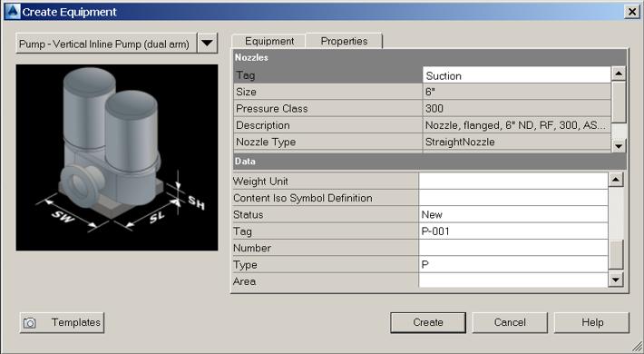This screenshot has width=644, height=354.
Task: Click the camera icon on Templates button
Action: [x=30, y=323]
